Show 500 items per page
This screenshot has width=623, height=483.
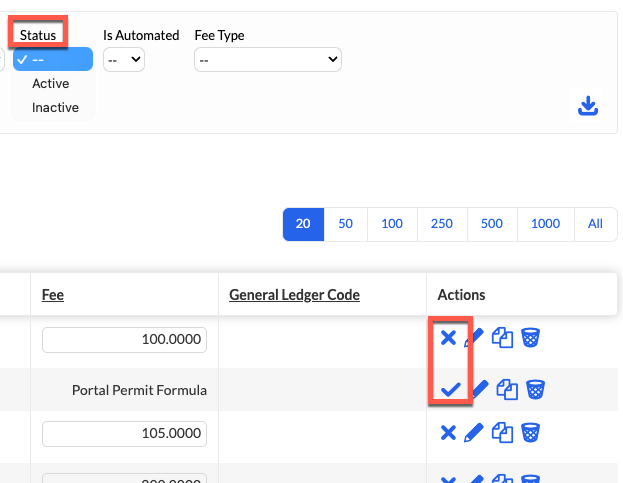tap(492, 224)
